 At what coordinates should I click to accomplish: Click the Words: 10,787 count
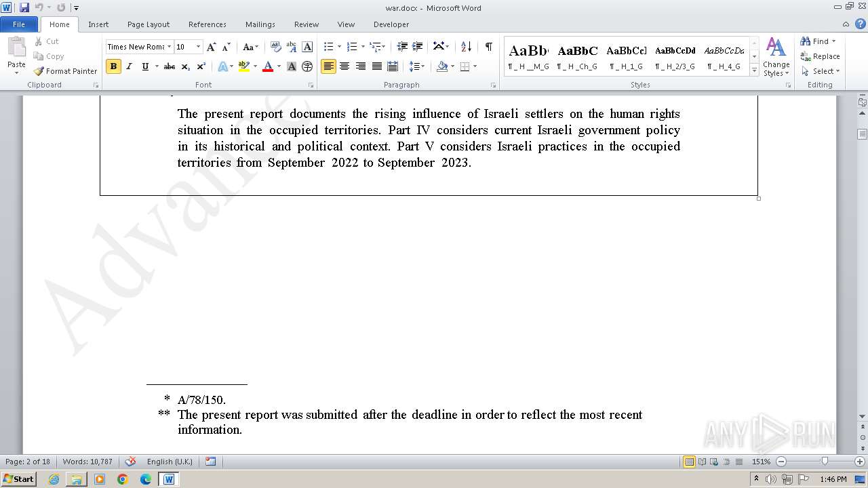pyautogui.click(x=87, y=462)
